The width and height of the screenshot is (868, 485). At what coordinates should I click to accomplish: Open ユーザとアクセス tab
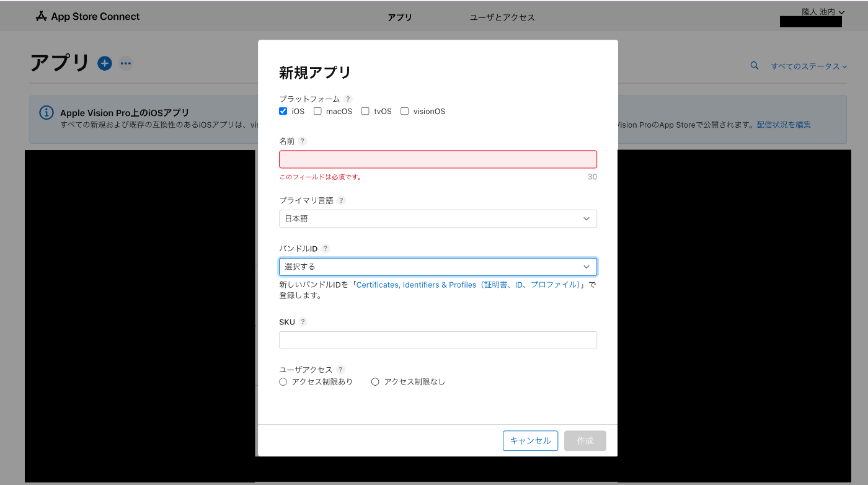click(x=502, y=17)
